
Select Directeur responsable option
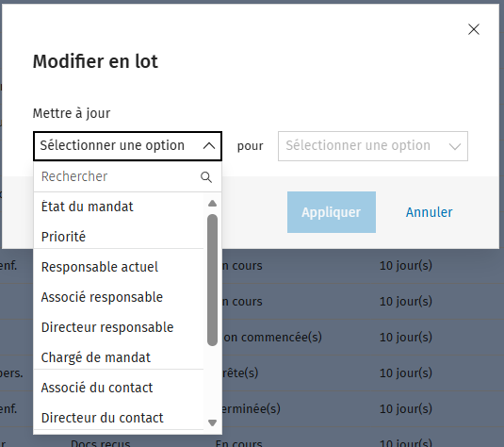[x=119, y=327]
